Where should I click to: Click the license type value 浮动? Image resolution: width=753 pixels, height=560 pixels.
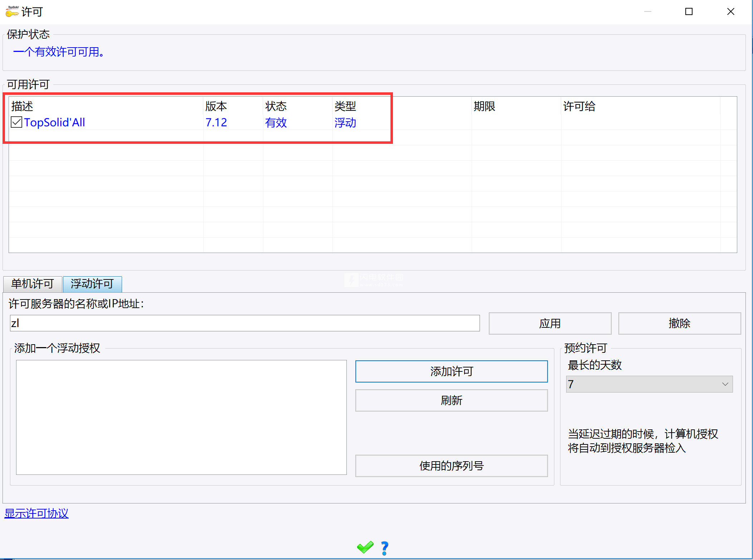pos(345,122)
